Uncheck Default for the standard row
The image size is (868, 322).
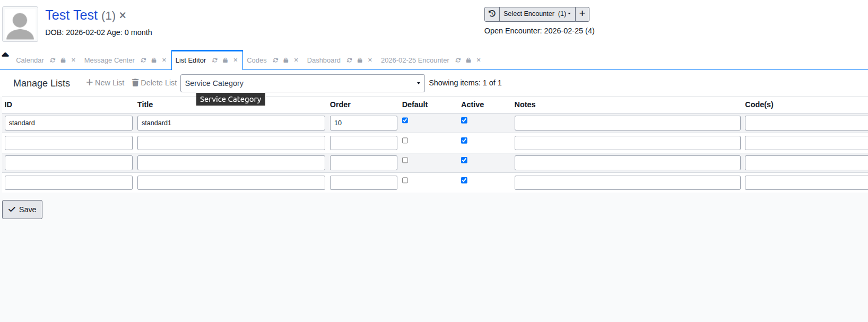click(x=405, y=120)
